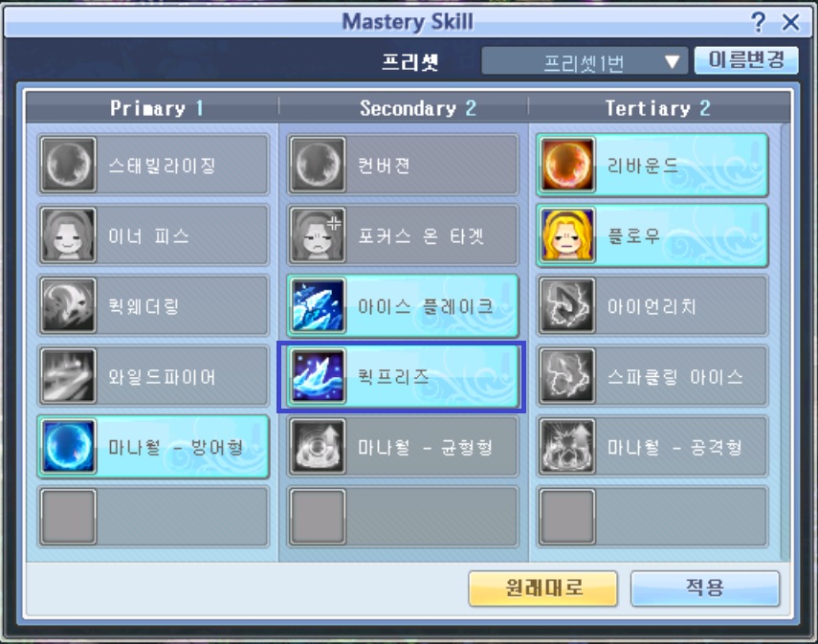Select the 아이스 플레이크 ice crystal icon

(318, 305)
